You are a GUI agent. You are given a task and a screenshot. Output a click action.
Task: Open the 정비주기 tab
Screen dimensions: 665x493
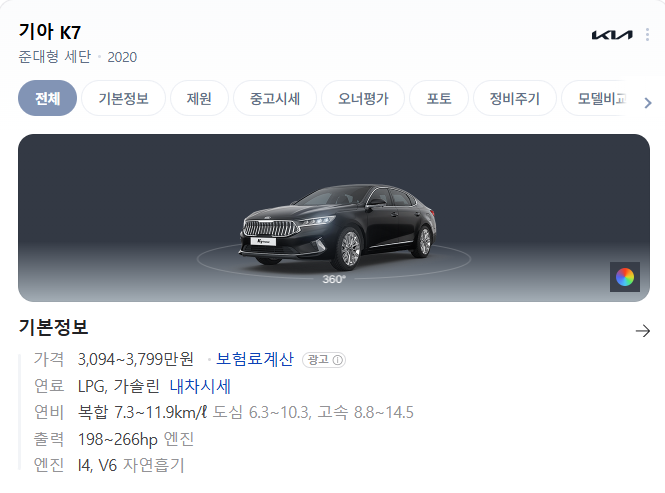(514, 98)
